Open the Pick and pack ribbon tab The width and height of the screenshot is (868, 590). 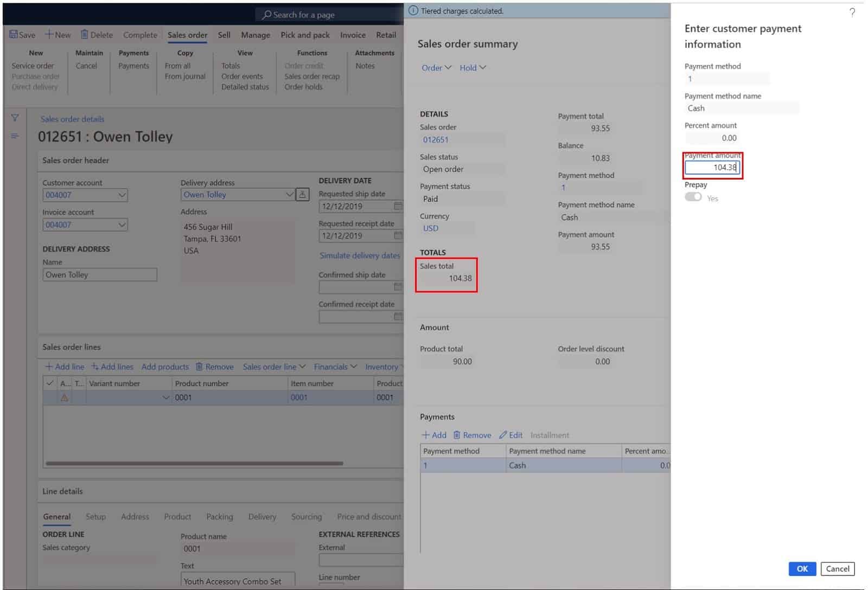(305, 35)
